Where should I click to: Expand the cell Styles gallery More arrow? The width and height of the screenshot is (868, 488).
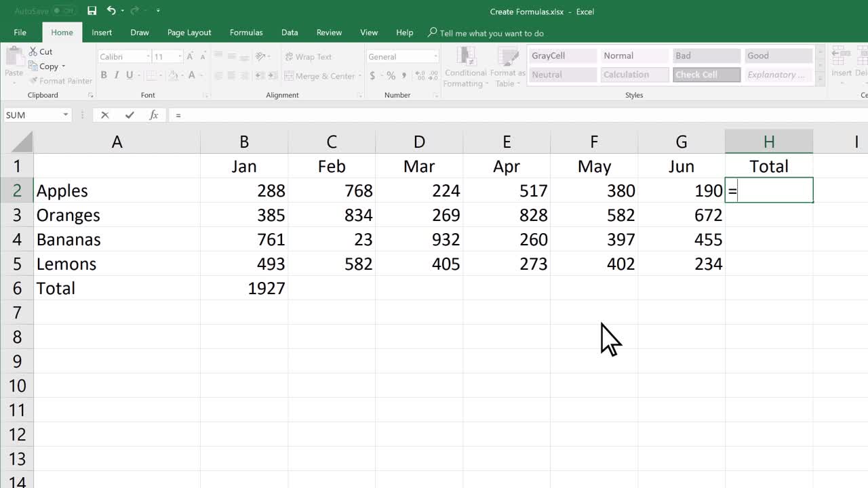(820, 80)
